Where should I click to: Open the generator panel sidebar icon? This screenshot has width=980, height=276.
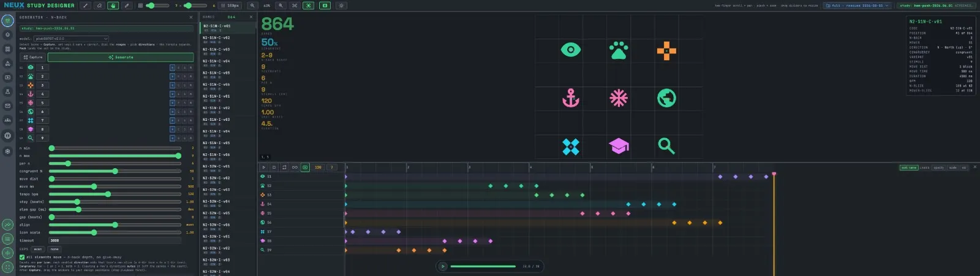[7, 20]
